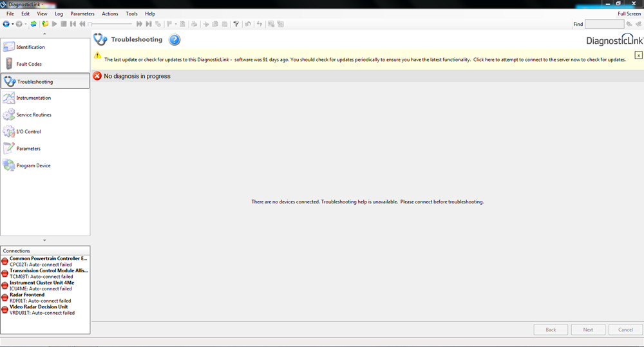Open the Instrumentation sidebar panel
Screen dimensions: 644x347
45,98
